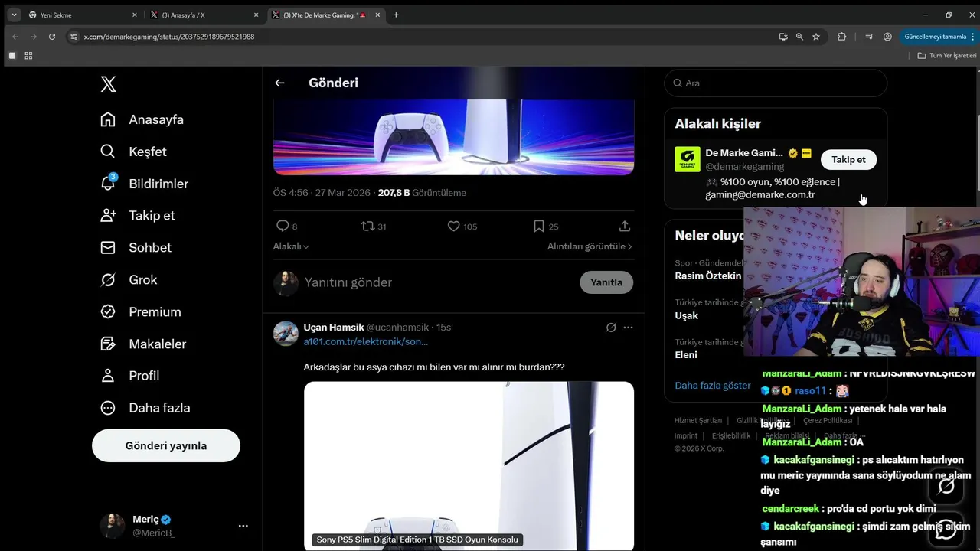Image resolution: width=980 pixels, height=551 pixels.
Task: Follow De Marke Gaming with Takip et
Action: coord(848,159)
